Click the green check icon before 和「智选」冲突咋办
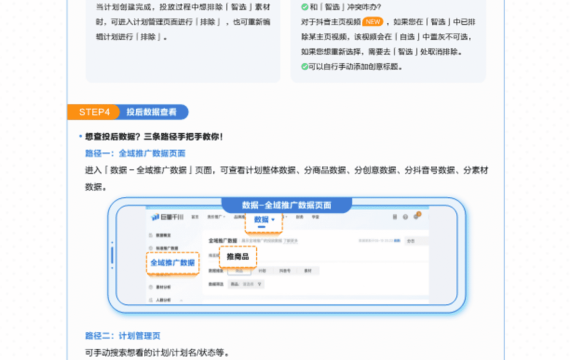 pyautogui.click(x=305, y=7)
